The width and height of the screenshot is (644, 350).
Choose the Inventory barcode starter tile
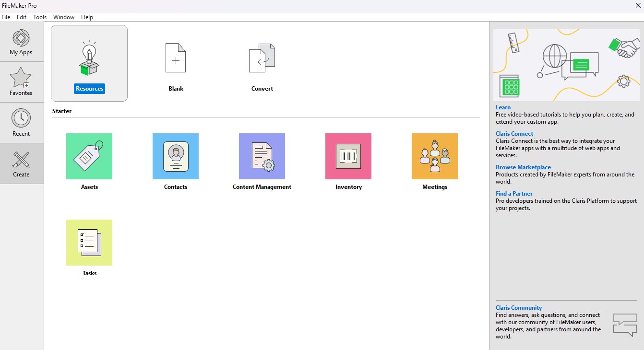point(348,156)
